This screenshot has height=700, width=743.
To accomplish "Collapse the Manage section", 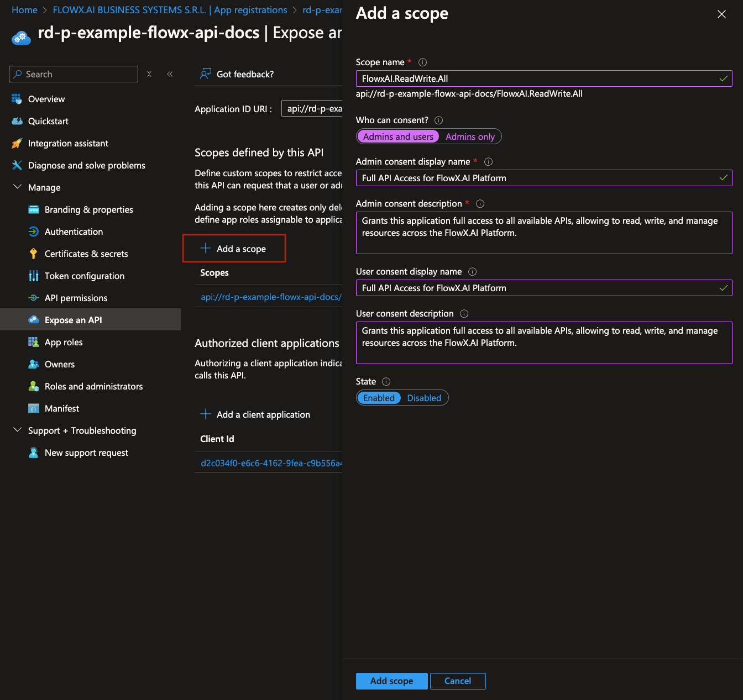I will [17, 187].
